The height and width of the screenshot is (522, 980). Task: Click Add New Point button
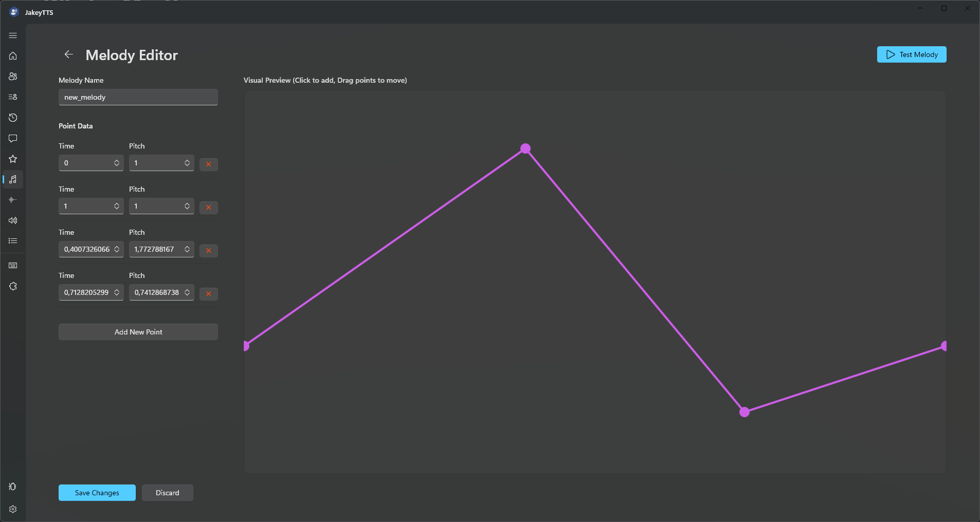[x=138, y=332]
